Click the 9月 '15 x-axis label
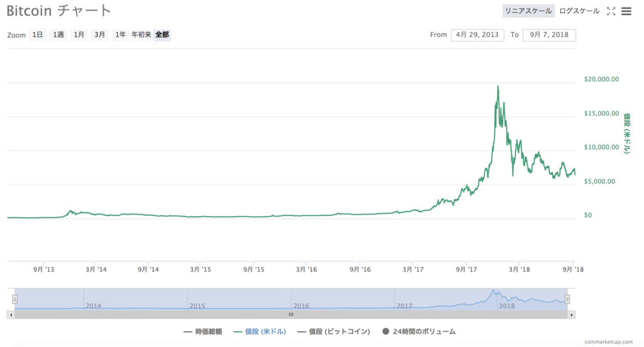Screen dimensions: 644x347 (253, 270)
